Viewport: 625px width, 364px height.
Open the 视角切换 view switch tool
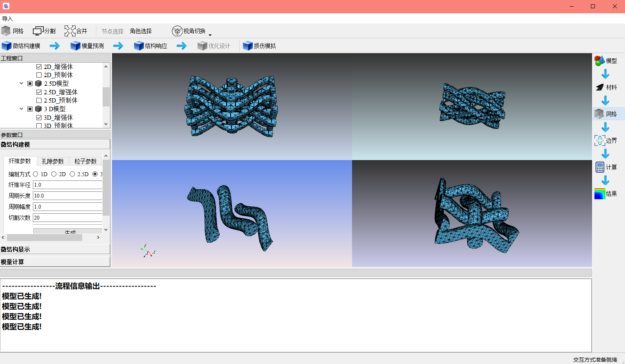pos(189,31)
